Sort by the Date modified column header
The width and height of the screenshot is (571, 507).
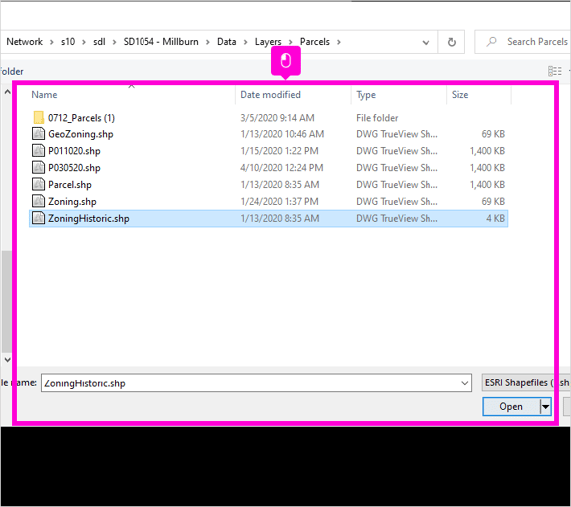tap(270, 95)
